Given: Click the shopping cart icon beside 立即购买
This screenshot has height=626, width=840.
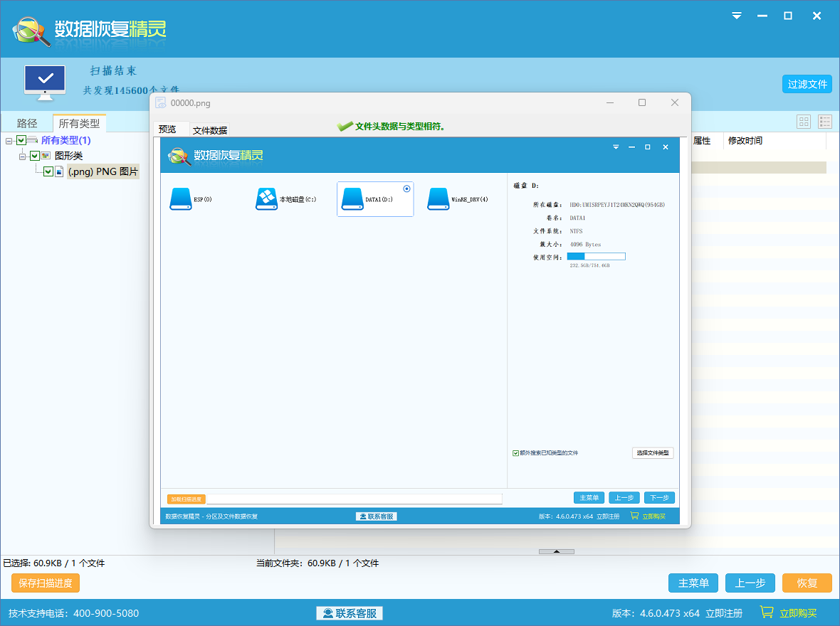Looking at the screenshot, I should click(x=767, y=612).
